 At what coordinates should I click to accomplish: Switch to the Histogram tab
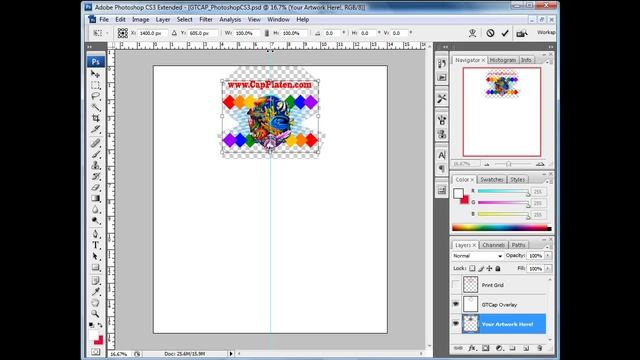point(503,60)
